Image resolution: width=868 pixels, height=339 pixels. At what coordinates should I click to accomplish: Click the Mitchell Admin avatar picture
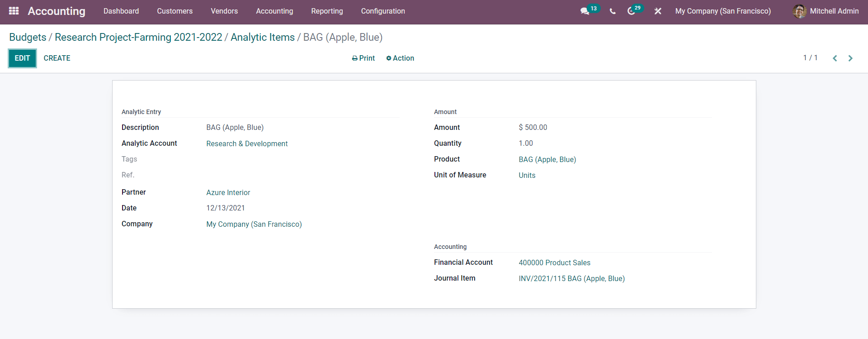799,11
